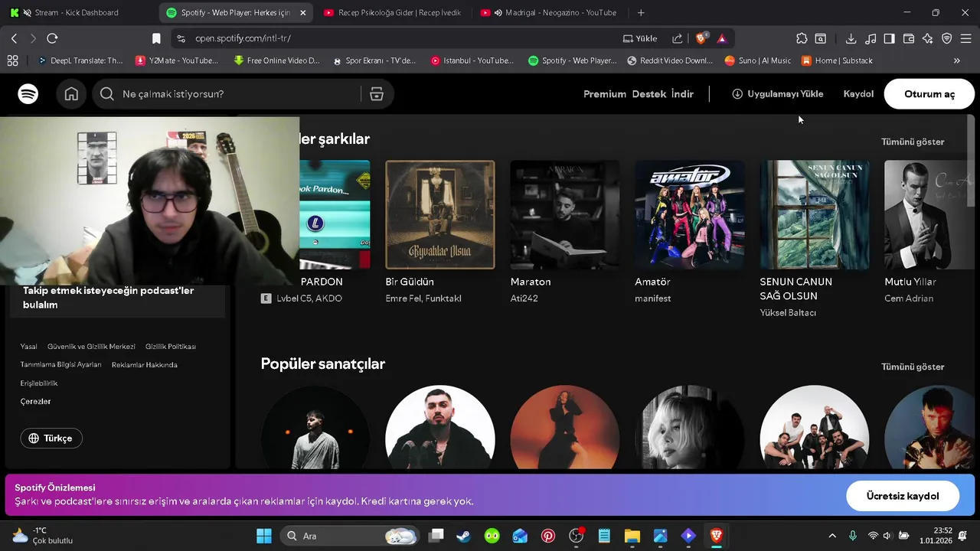Click the Kaydol link

[858, 94]
